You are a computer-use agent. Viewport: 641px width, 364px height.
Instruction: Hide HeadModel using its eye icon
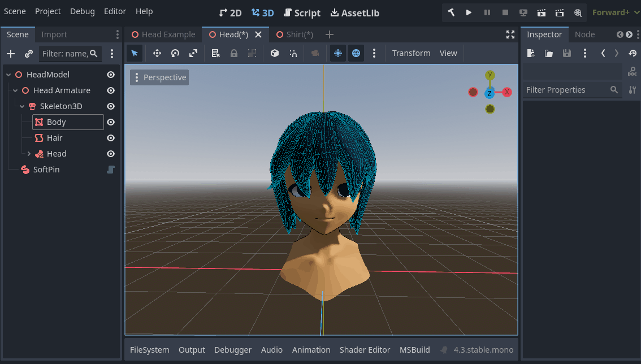pos(110,75)
